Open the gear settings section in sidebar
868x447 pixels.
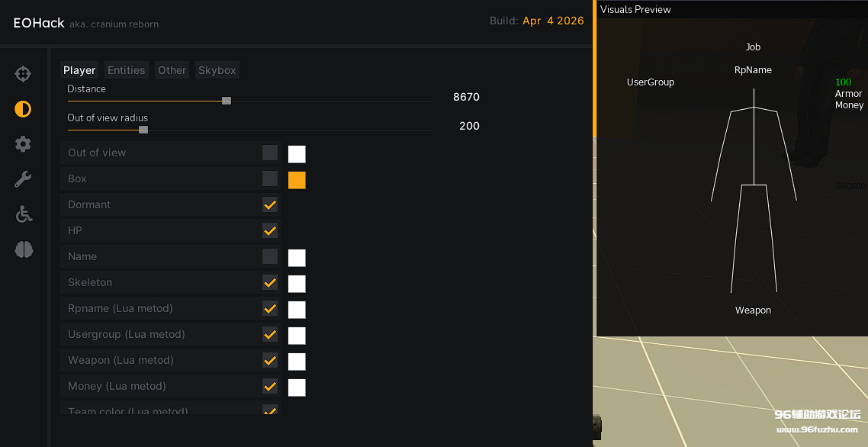pyautogui.click(x=23, y=144)
